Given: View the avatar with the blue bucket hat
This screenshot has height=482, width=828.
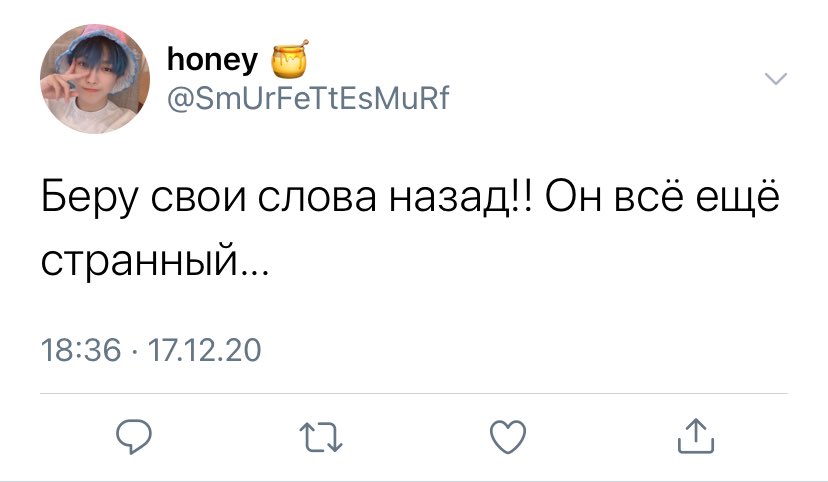Looking at the screenshot, I should pos(95,79).
